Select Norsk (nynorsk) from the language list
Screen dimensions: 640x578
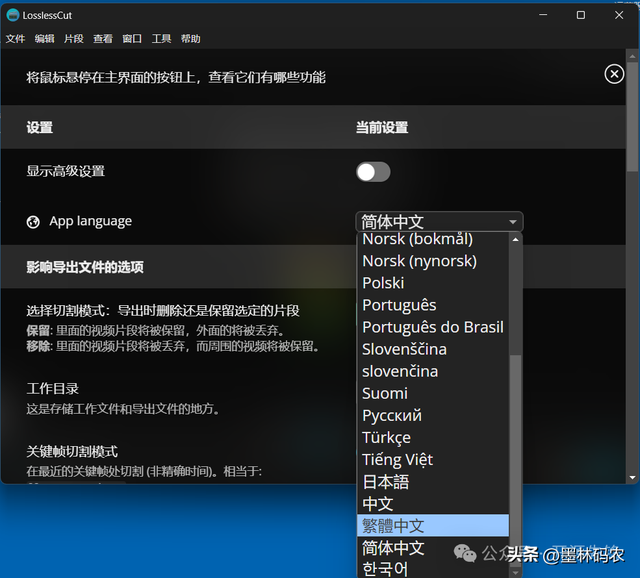433,261
